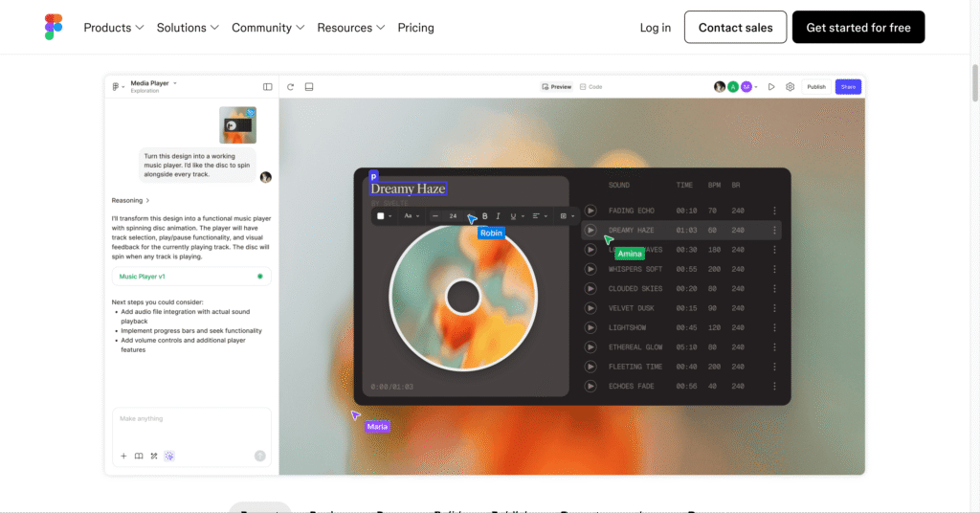Click the design thumbnail in the chat
980x513 pixels.
pos(237,125)
